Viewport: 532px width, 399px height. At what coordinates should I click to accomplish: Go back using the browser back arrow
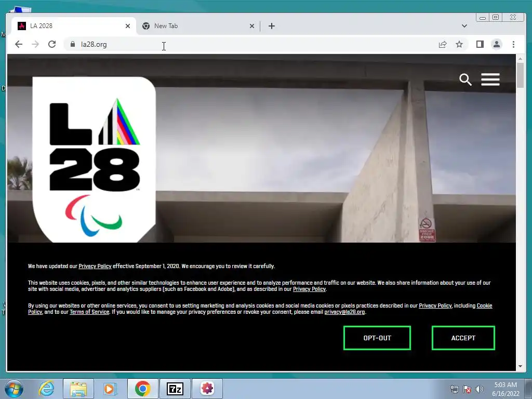coord(19,44)
